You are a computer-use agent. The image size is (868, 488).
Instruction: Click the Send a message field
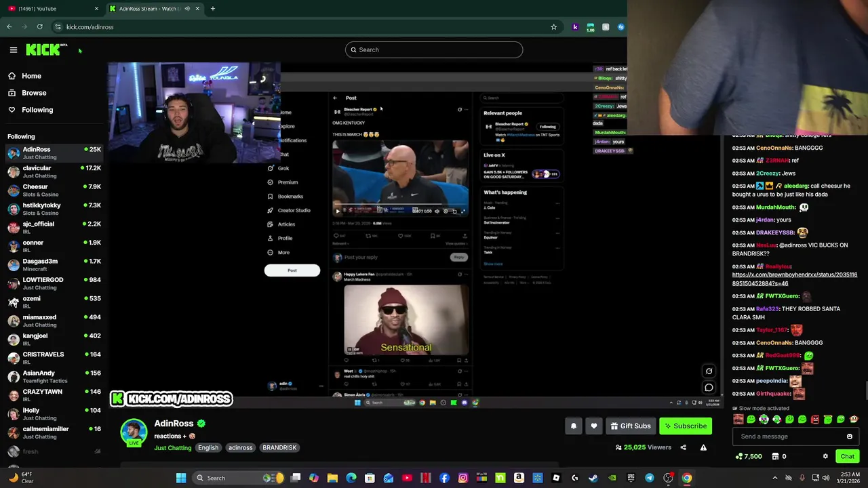(795, 436)
